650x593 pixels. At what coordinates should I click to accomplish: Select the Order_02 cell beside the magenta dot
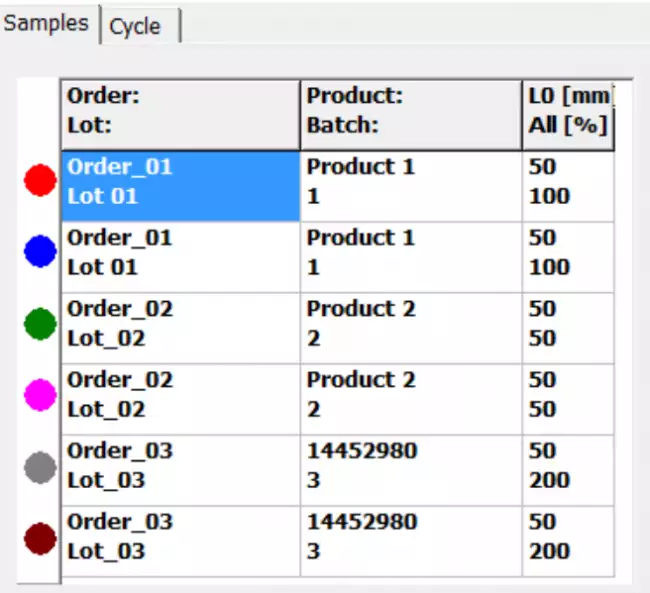(x=180, y=396)
